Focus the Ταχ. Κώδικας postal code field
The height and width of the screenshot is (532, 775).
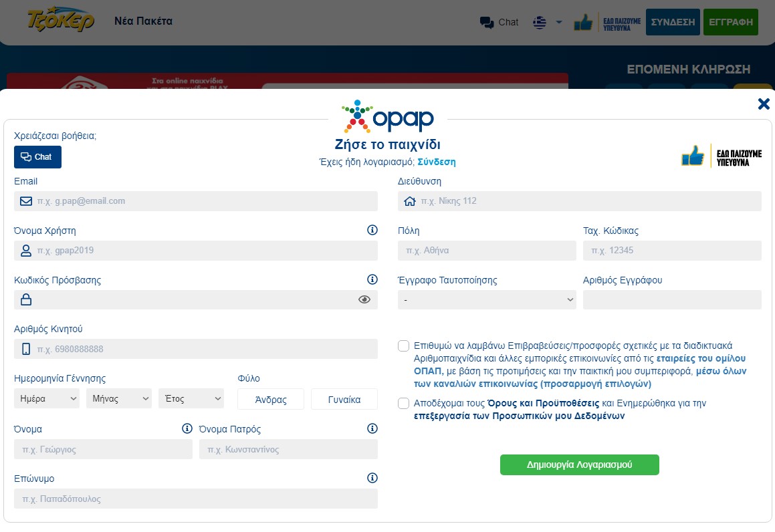pos(672,251)
